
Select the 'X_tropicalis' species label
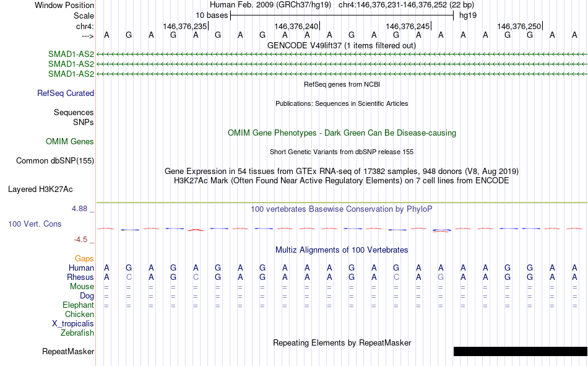[73, 324]
